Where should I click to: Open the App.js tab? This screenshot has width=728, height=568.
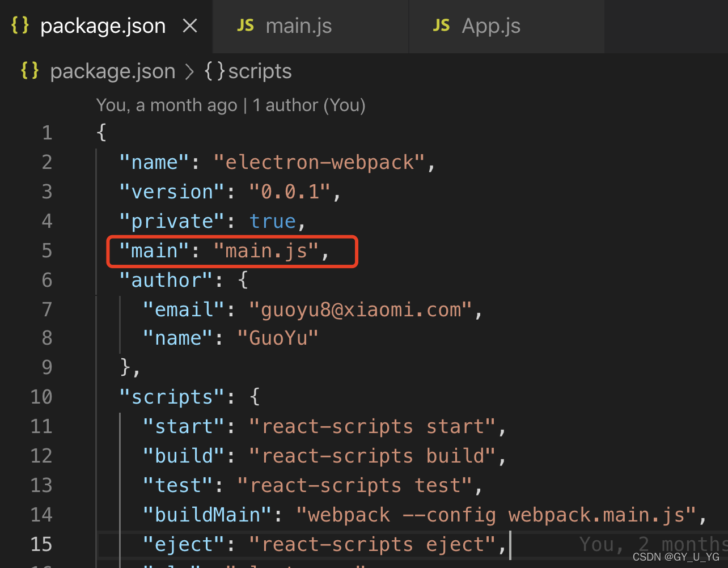click(x=506, y=26)
